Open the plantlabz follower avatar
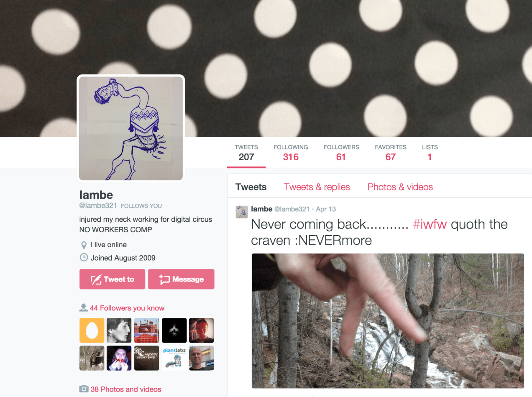Screen dimensions: 532x397 (174, 358)
